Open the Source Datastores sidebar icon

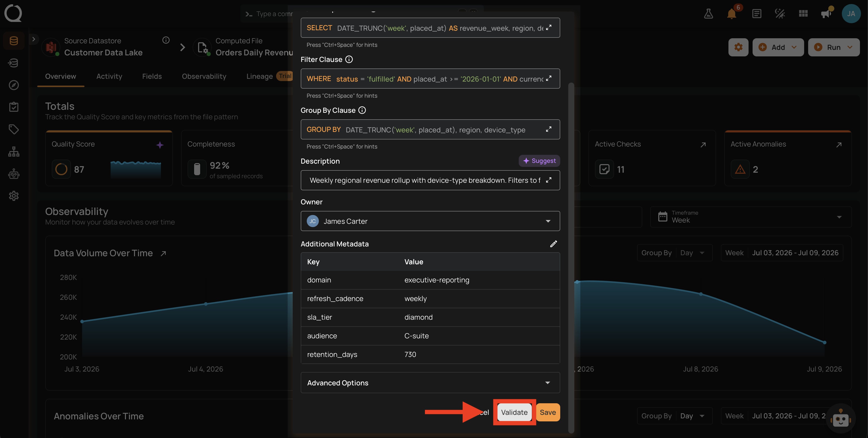click(14, 41)
